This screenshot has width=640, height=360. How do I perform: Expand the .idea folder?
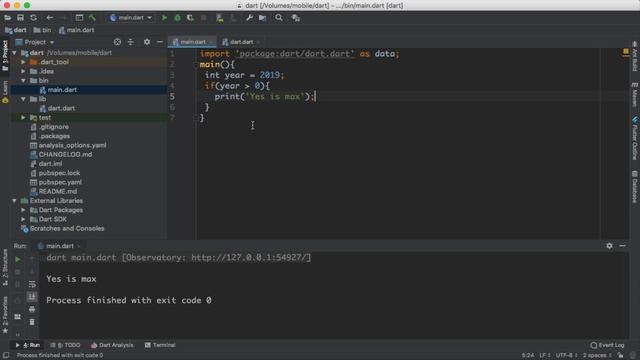tap(24, 71)
